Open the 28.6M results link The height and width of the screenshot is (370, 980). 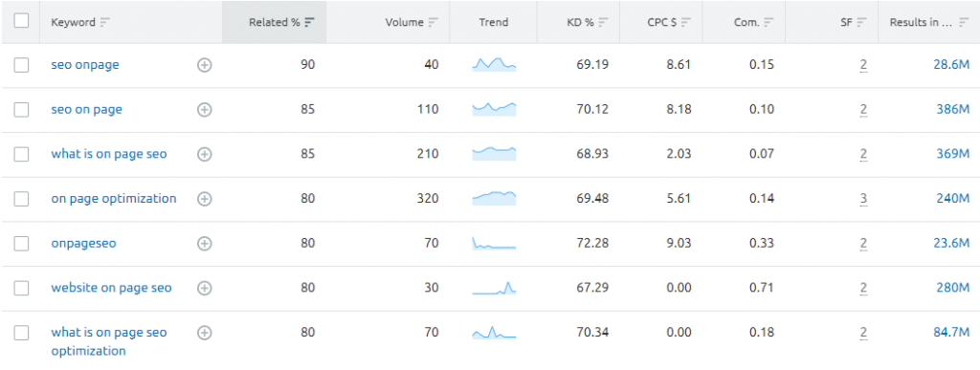click(x=951, y=65)
